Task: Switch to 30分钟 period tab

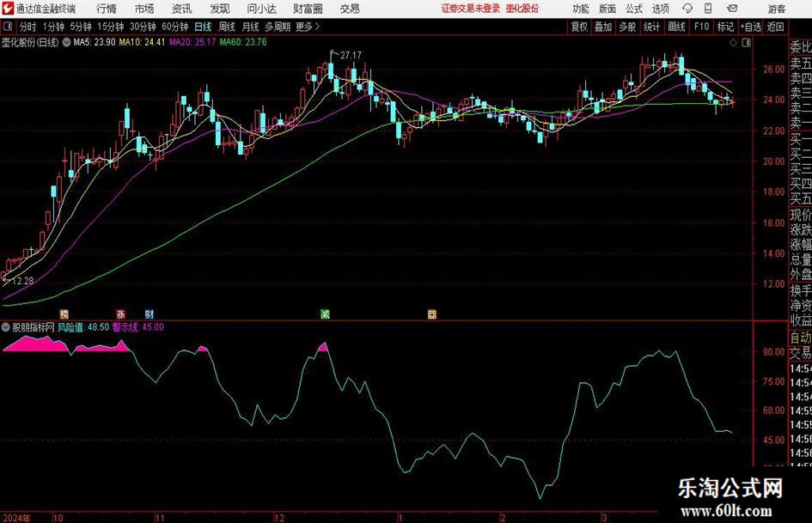Action: click(x=143, y=27)
